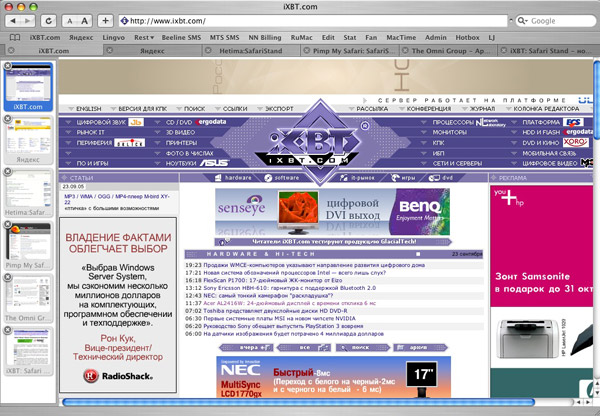Open the MP3/WMA/OGG player article link
600x416 pixels.
coord(117,199)
